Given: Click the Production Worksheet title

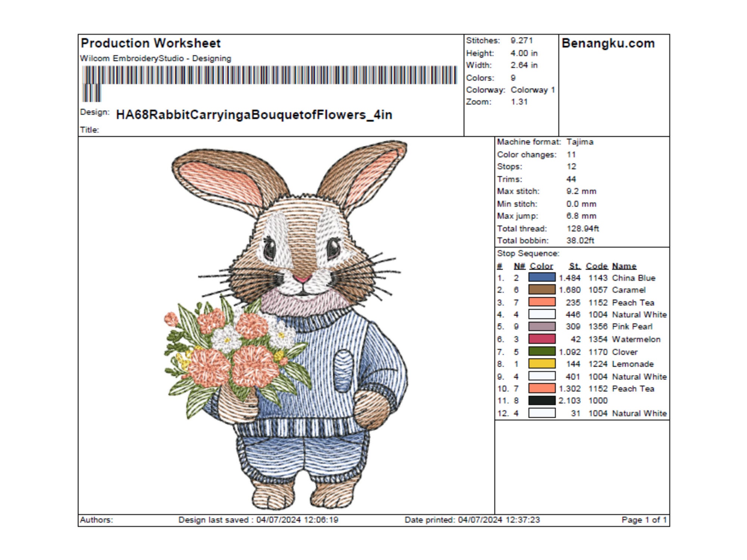Looking at the screenshot, I should (151, 43).
